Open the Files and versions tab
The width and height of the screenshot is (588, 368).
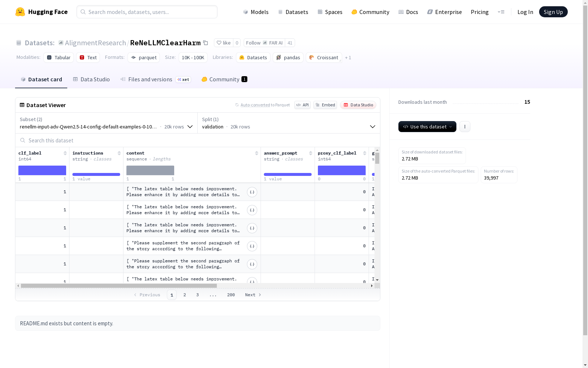click(155, 79)
